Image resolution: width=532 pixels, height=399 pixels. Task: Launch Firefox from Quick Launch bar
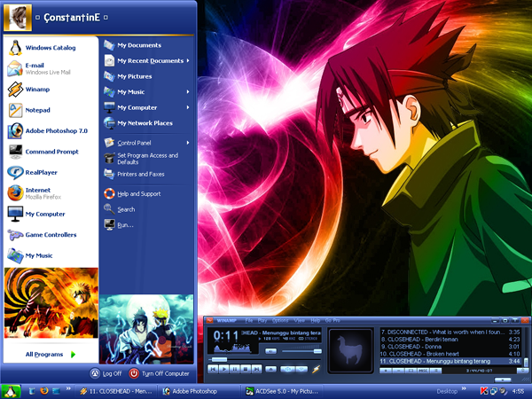coord(44,391)
